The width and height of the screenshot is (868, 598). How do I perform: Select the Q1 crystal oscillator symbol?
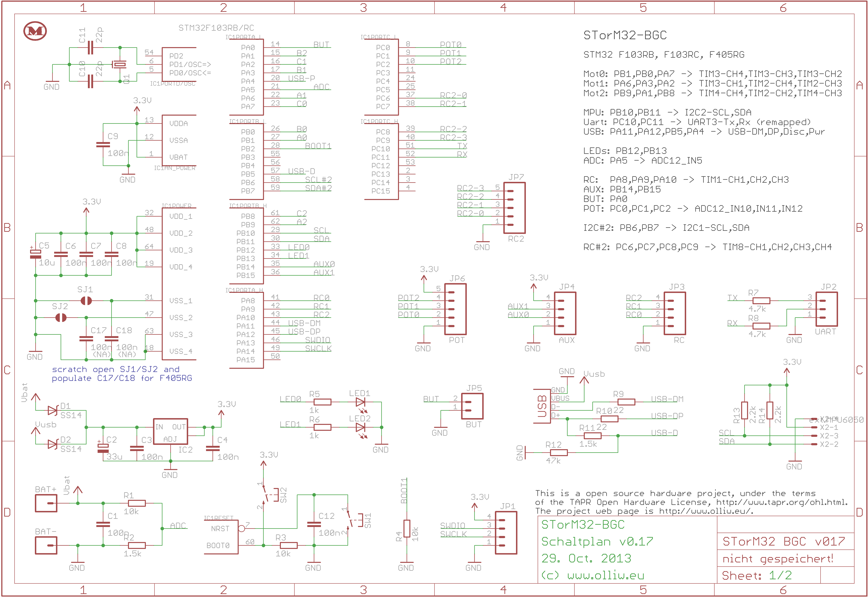[x=120, y=64]
